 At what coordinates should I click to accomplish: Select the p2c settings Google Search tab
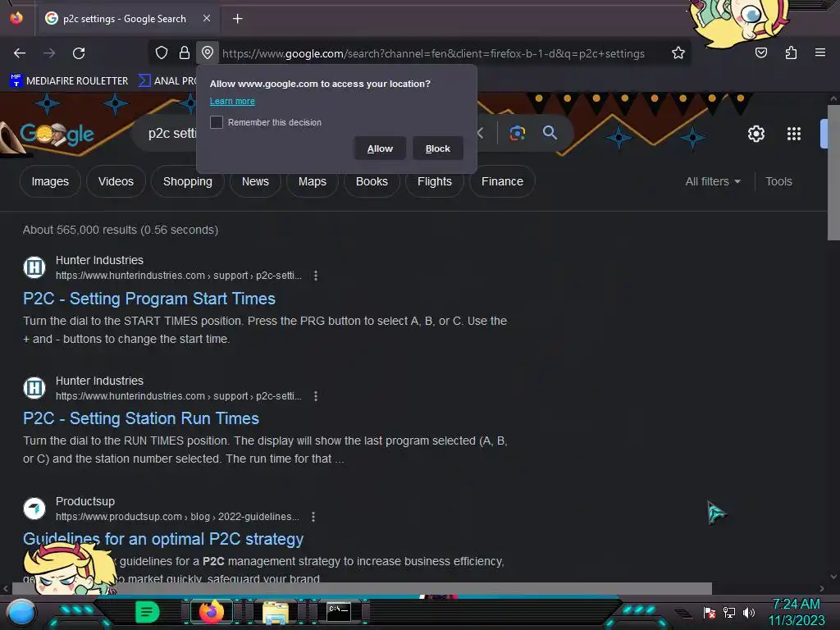[x=127, y=19]
